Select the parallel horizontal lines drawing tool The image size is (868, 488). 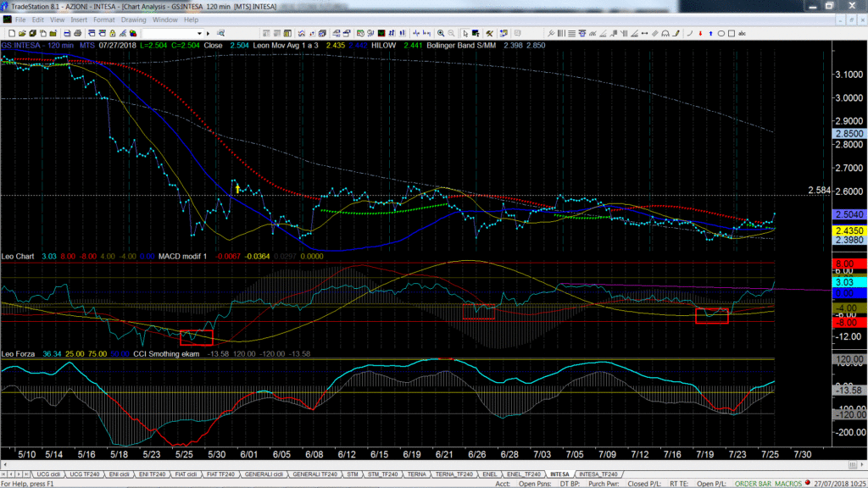pyautogui.click(x=571, y=34)
